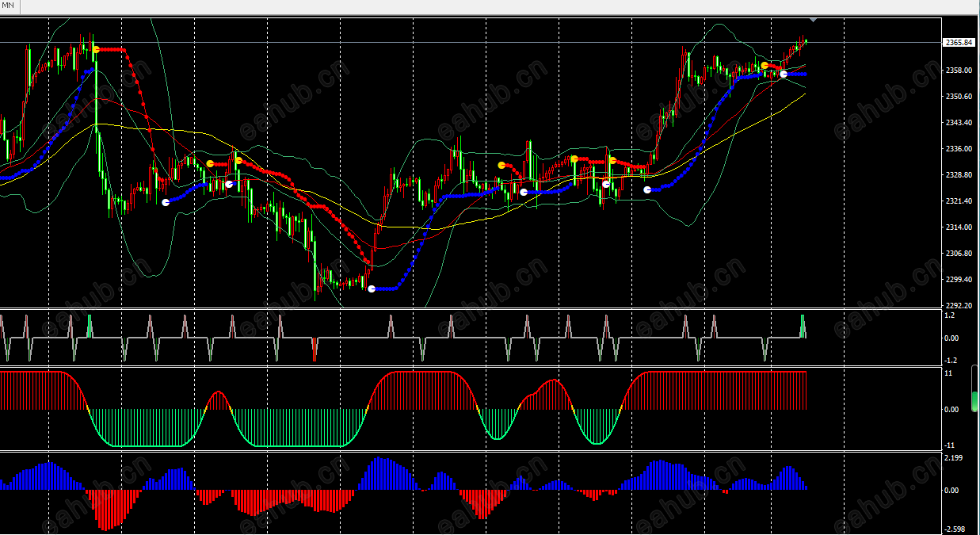Click the 2358.00 price scale value
Viewport: 980px width, 535px height.
(959, 71)
